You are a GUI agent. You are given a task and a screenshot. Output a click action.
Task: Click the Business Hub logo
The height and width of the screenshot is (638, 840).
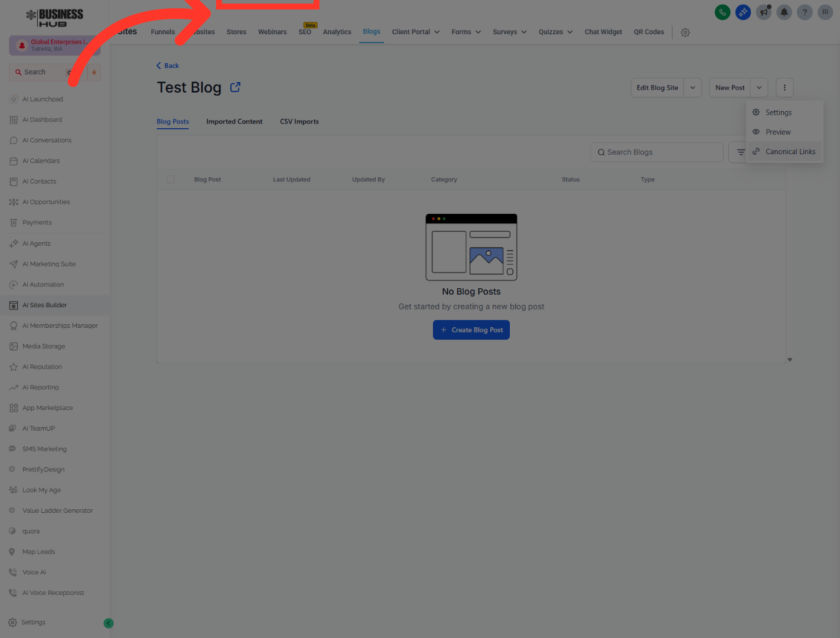click(55, 18)
